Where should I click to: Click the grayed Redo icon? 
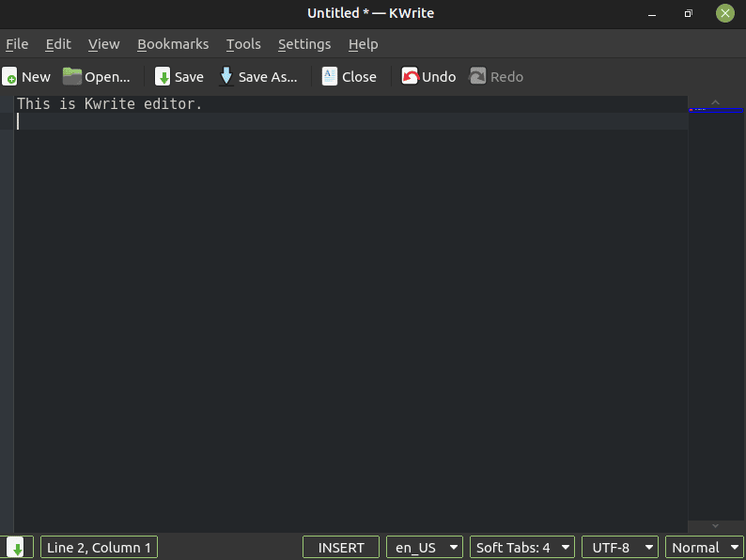(x=477, y=76)
